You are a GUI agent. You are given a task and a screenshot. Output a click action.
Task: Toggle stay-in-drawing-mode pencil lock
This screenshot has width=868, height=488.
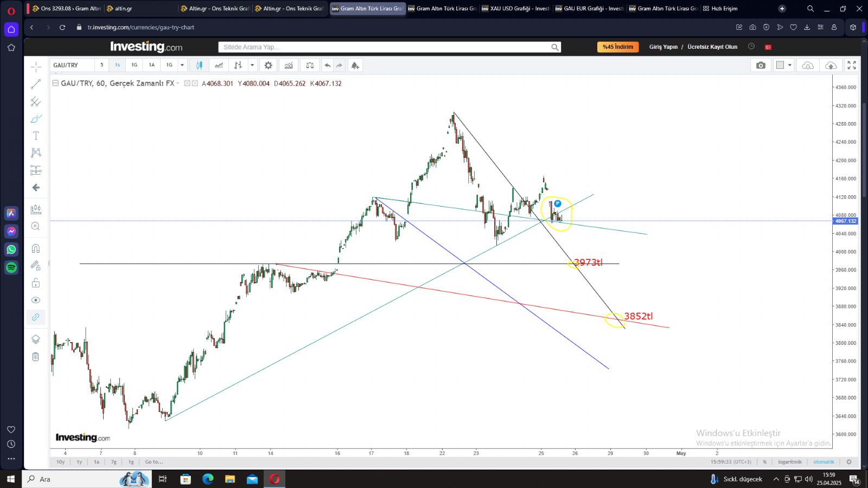(36, 265)
